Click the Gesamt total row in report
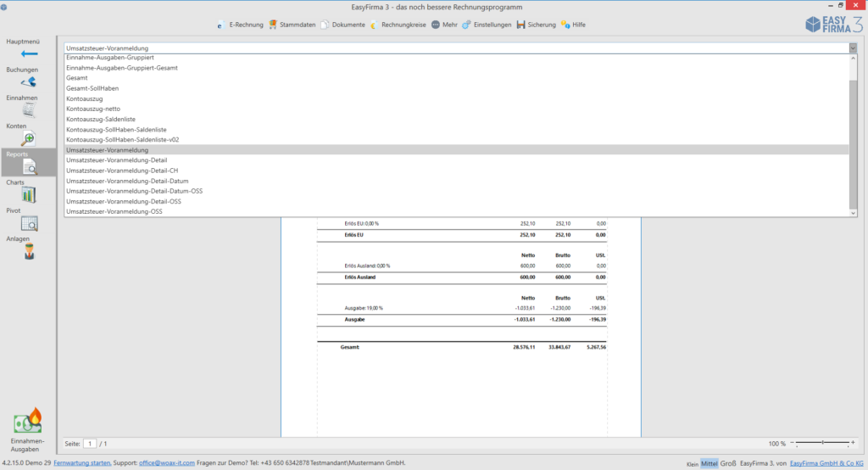The height and width of the screenshot is (470, 868). point(462,347)
